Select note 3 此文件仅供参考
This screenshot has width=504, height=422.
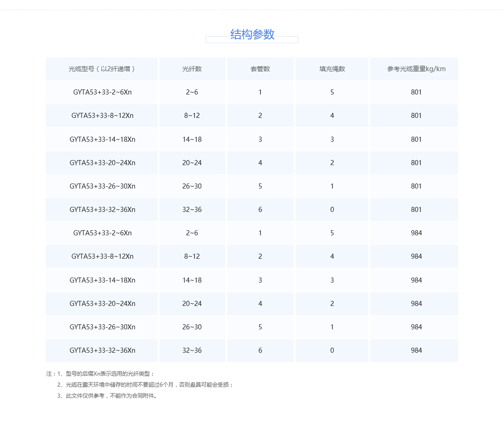coord(107,395)
